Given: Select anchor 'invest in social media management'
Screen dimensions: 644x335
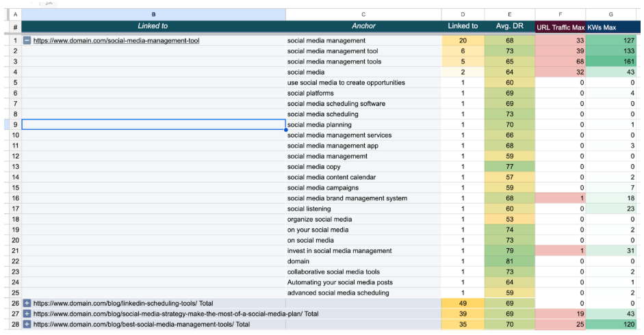Looking at the screenshot, I should point(363,251).
